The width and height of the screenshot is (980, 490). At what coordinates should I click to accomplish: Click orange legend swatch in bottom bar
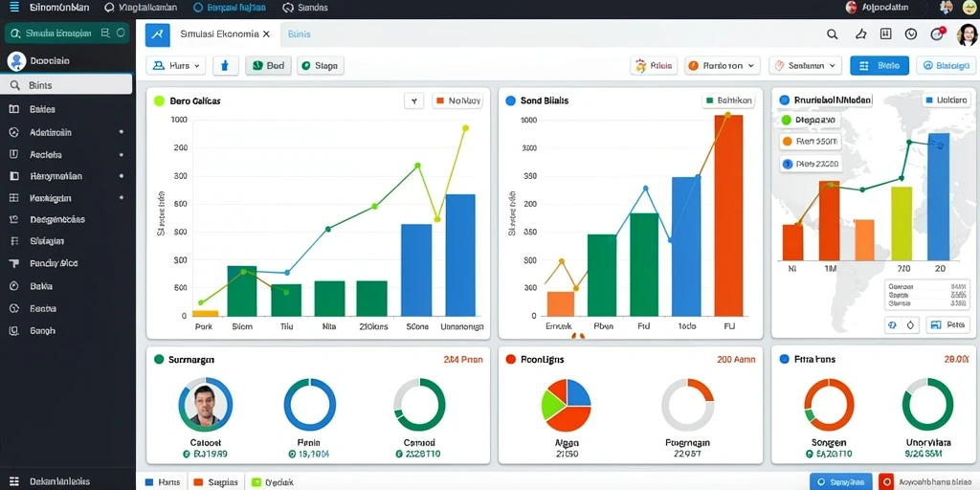pyautogui.click(x=199, y=482)
